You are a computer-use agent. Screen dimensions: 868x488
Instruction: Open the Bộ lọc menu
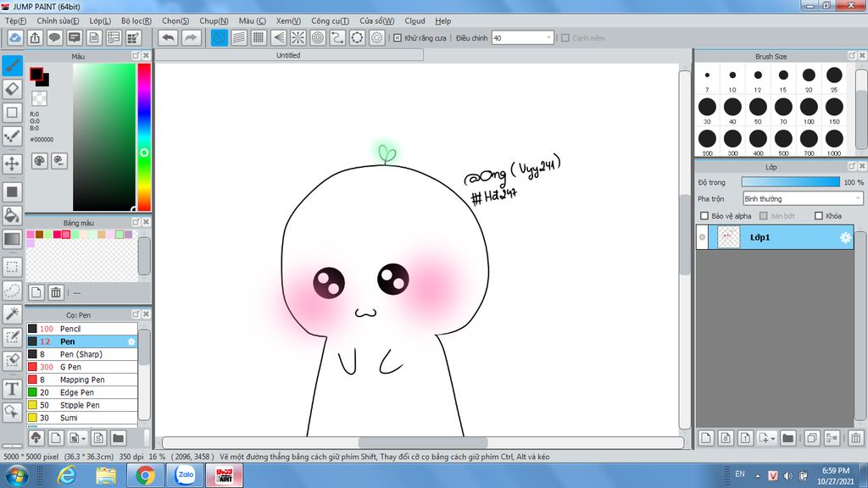tap(136, 21)
